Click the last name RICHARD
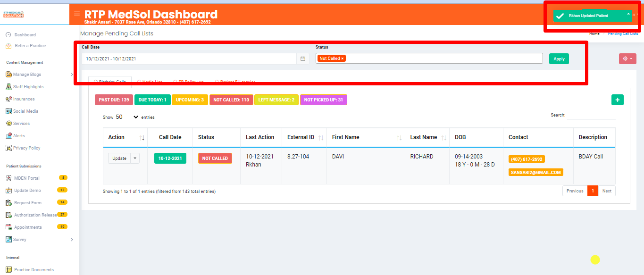This screenshot has height=275, width=644. pyautogui.click(x=422, y=157)
